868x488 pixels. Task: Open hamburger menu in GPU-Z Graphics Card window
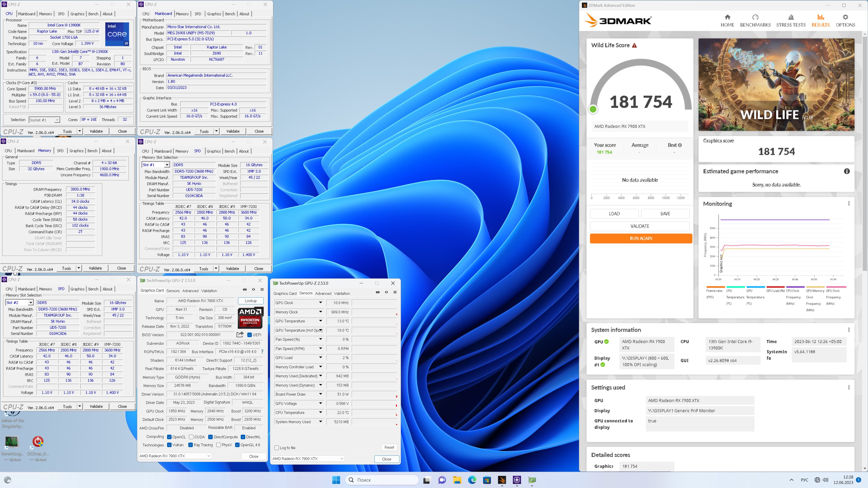262,289
